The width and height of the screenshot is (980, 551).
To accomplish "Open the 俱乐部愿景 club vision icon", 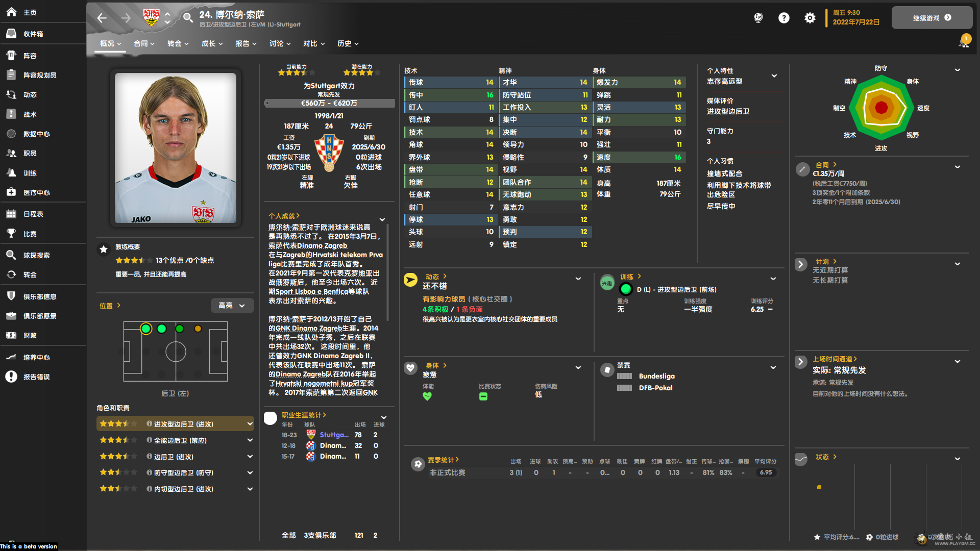I will point(11,316).
